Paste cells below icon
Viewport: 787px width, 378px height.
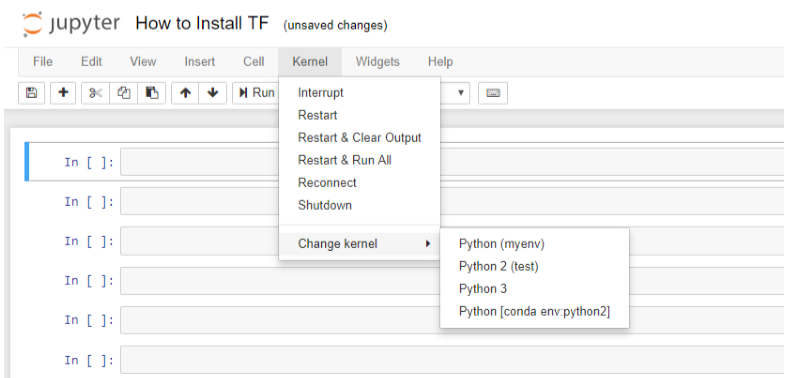[x=152, y=93]
